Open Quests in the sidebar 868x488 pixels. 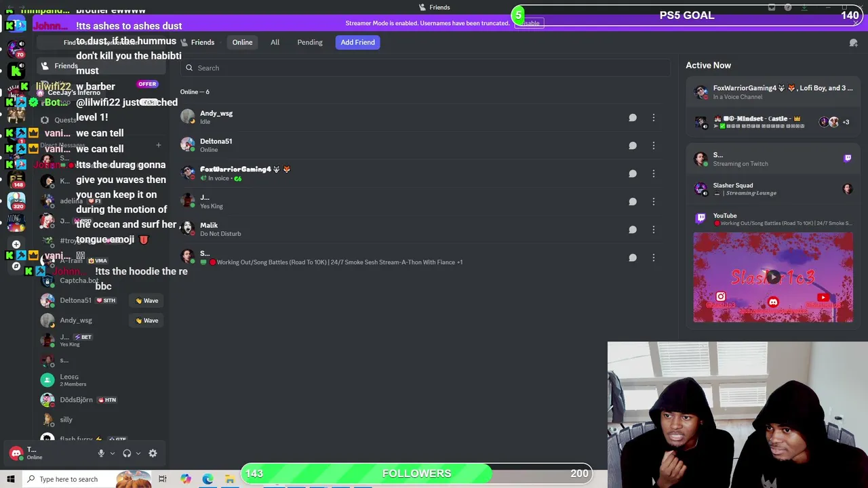(101, 120)
